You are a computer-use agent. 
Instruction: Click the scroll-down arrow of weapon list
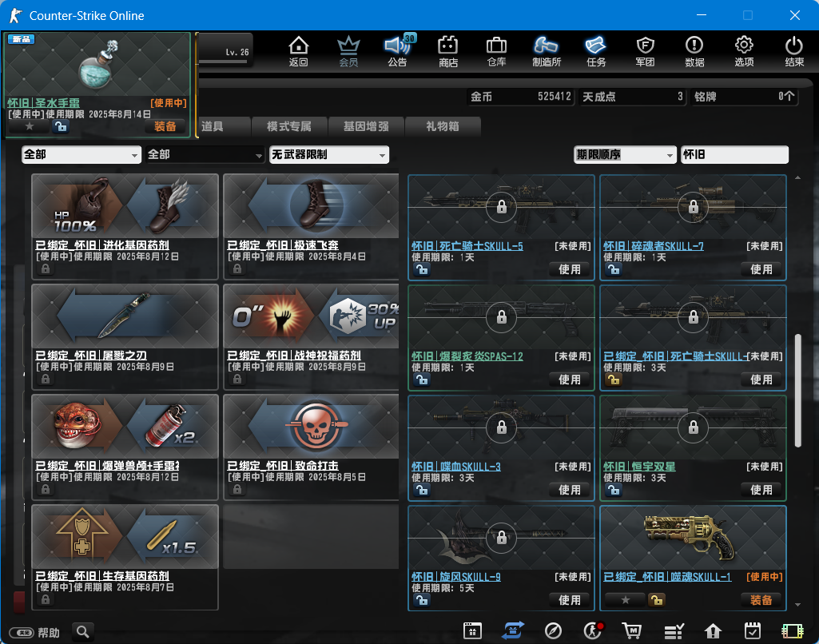797,605
